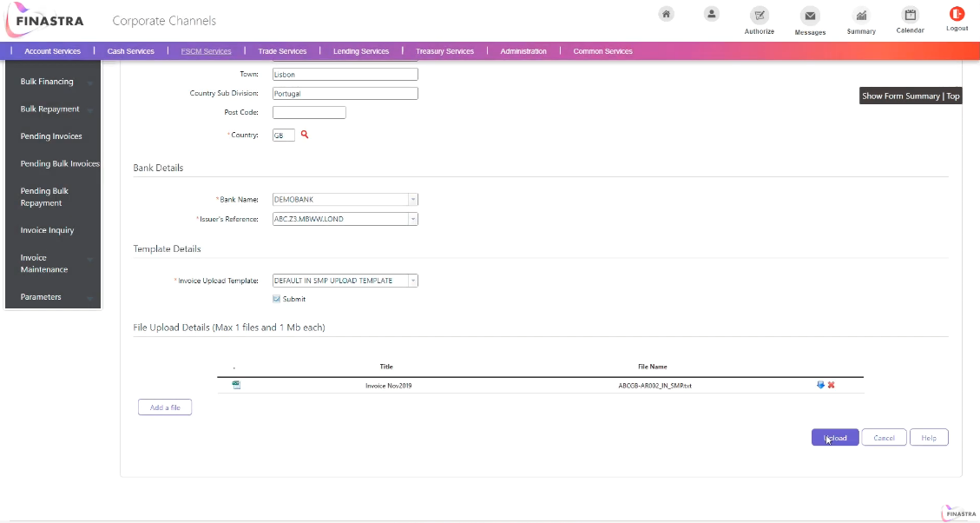Click the Country code field
Viewport: 980px width, 523px height.
click(x=283, y=136)
